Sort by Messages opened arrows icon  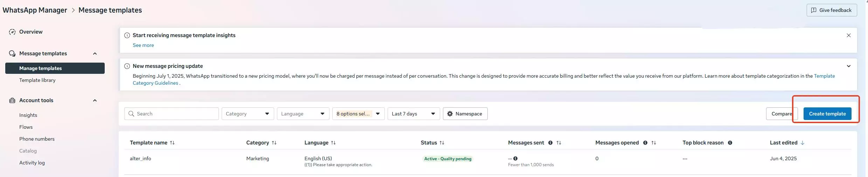654,143
